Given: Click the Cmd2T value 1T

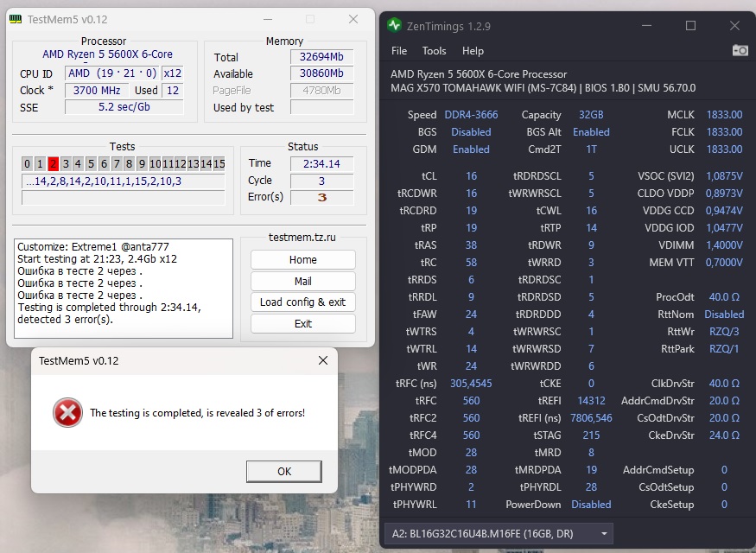Looking at the screenshot, I should [591, 149].
